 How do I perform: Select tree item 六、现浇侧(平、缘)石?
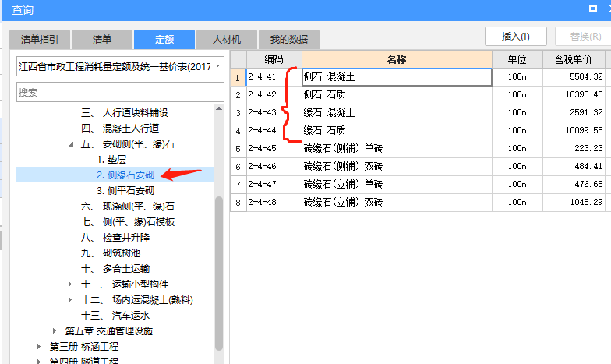coord(128,206)
